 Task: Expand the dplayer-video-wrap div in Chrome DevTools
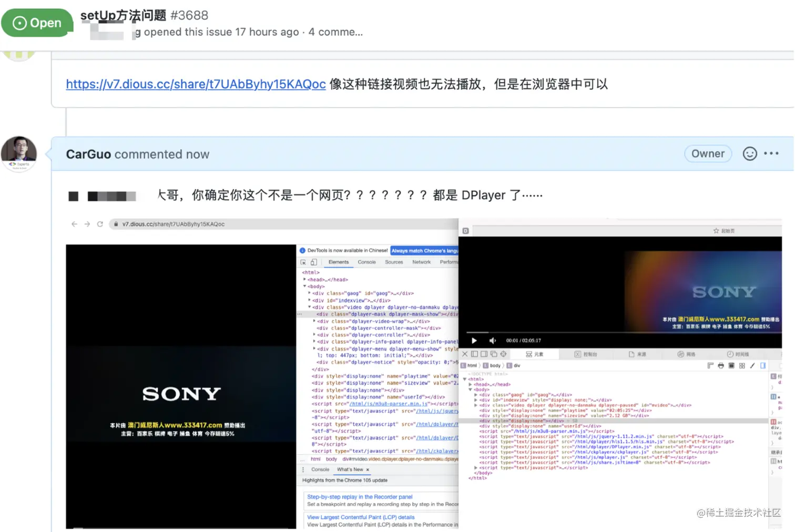(314, 321)
